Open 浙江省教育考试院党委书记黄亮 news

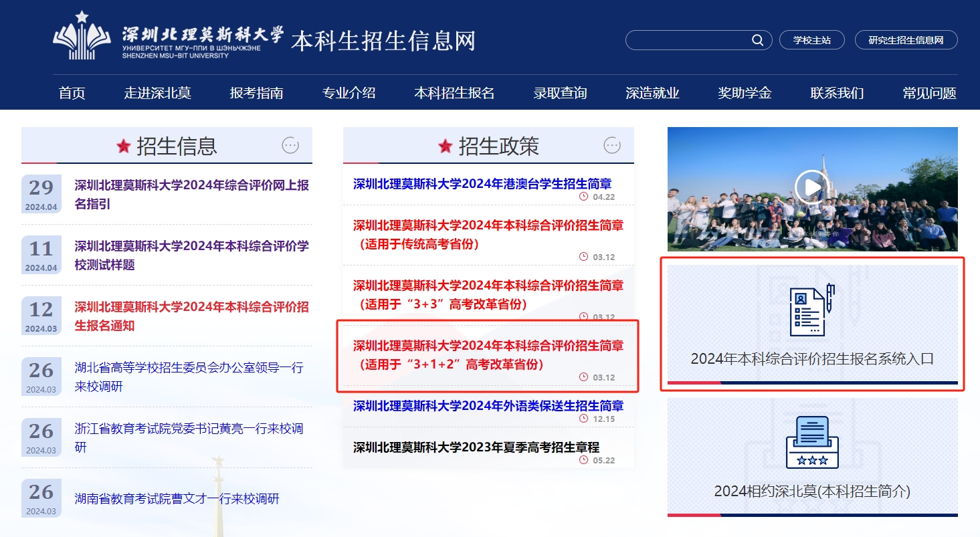(189, 438)
